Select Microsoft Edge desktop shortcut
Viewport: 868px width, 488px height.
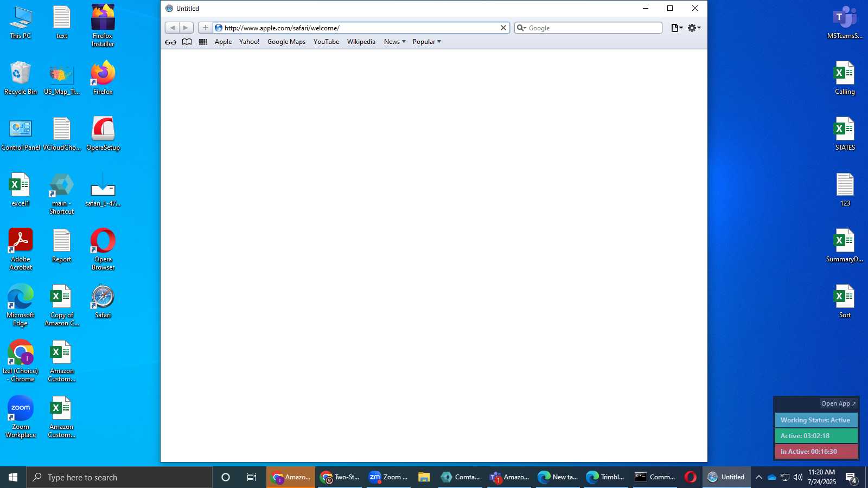[21, 305]
